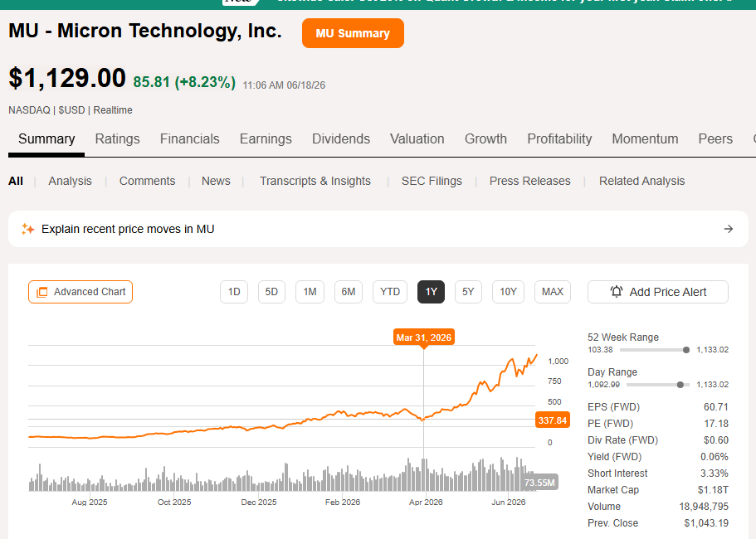Click the PE (FWD) value 17.18
Viewport: 756px width, 539px height.
pyautogui.click(x=715, y=424)
